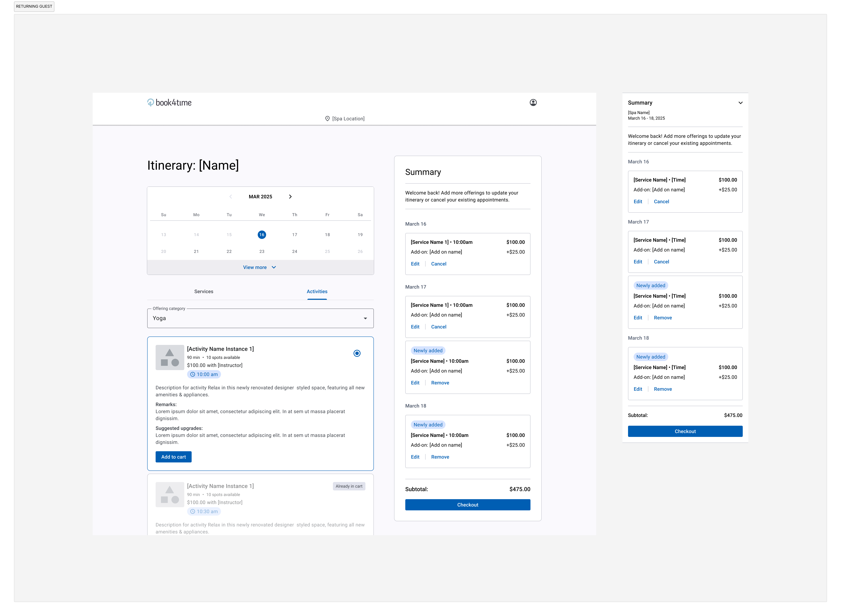Cancel the March 17 service in side panel
841x616 pixels.
click(x=661, y=262)
